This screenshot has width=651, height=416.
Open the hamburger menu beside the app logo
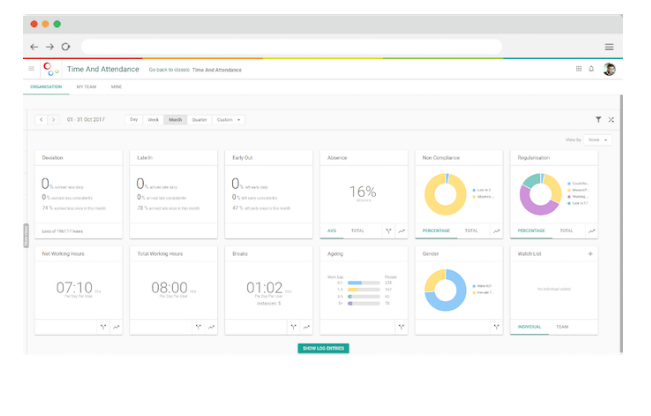(x=31, y=69)
